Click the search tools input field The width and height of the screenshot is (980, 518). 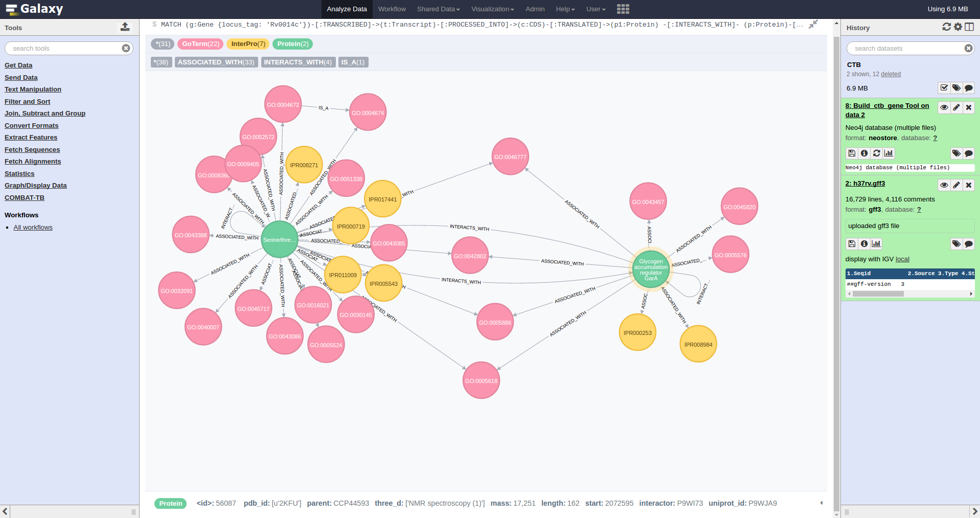(x=64, y=49)
